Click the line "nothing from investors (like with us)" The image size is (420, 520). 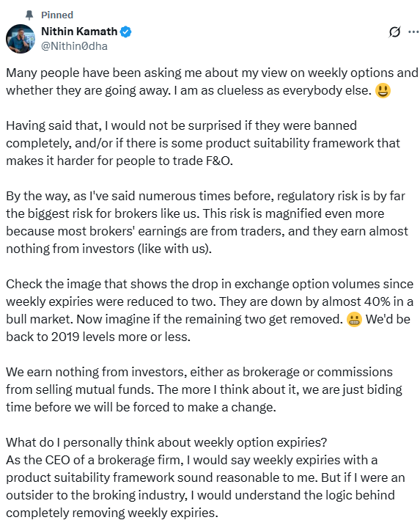(x=108, y=249)
